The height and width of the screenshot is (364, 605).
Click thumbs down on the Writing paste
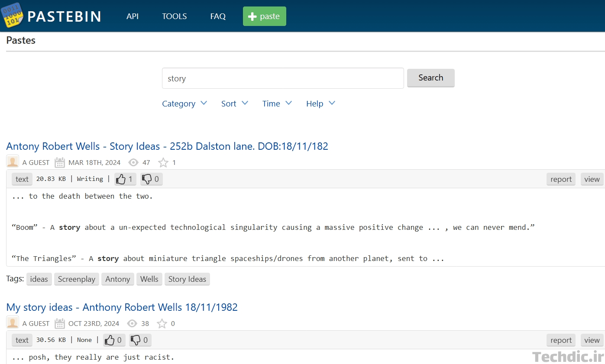coord(151,179)
